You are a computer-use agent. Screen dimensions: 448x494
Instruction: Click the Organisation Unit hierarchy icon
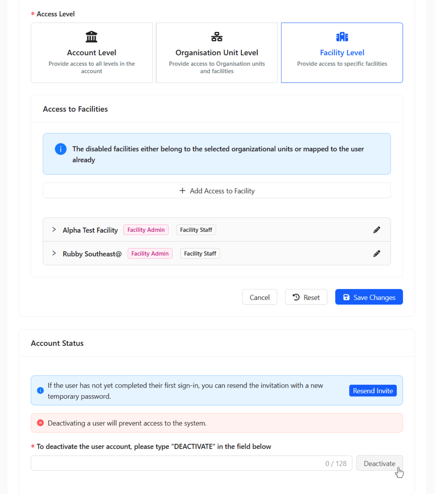pos(217,37)
